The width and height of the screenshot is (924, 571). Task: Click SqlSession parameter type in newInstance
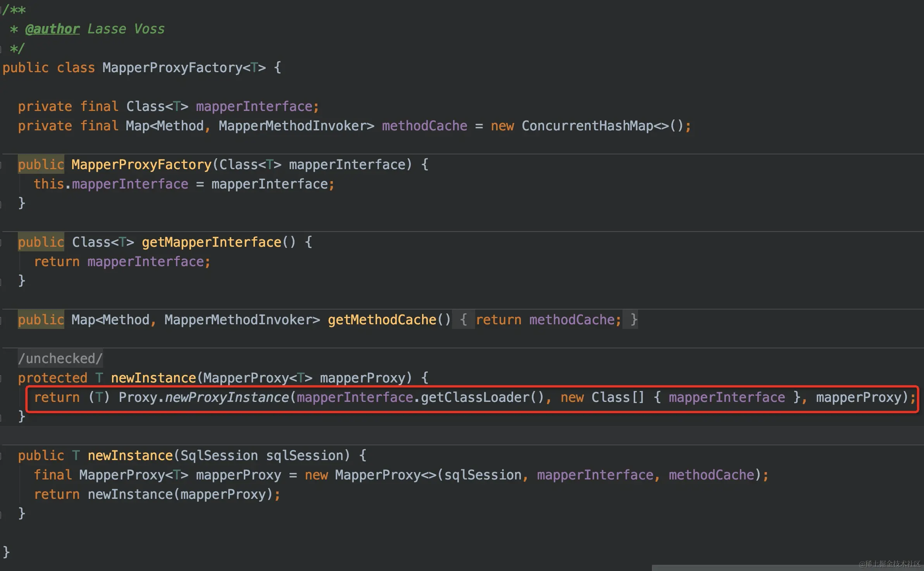(219, 456)
